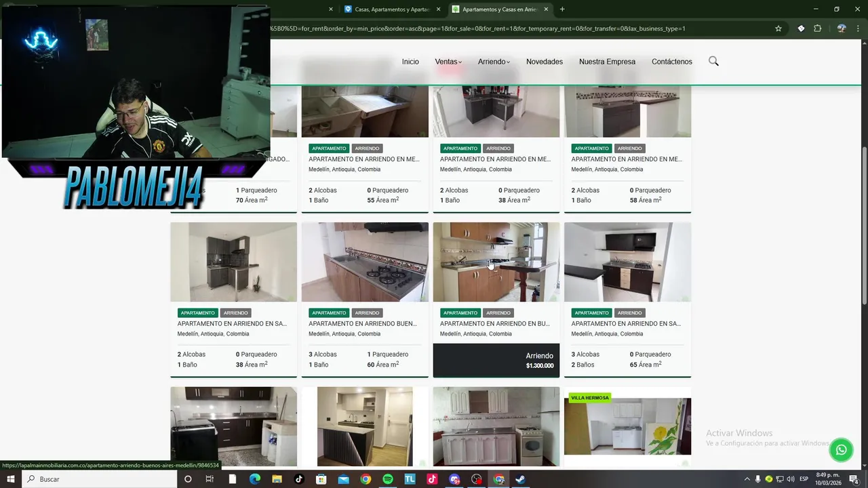
Task: Open the 65 m² 'ARRIENDO EN SA...' listing title
Action: click(626, 324)
